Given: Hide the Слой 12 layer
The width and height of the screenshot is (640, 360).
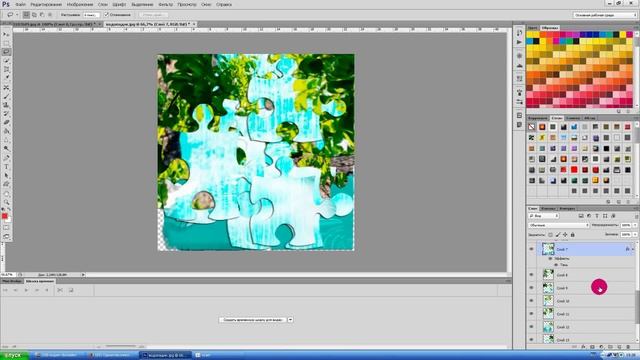Looking at the screenshot, I should tap(531, 327).
